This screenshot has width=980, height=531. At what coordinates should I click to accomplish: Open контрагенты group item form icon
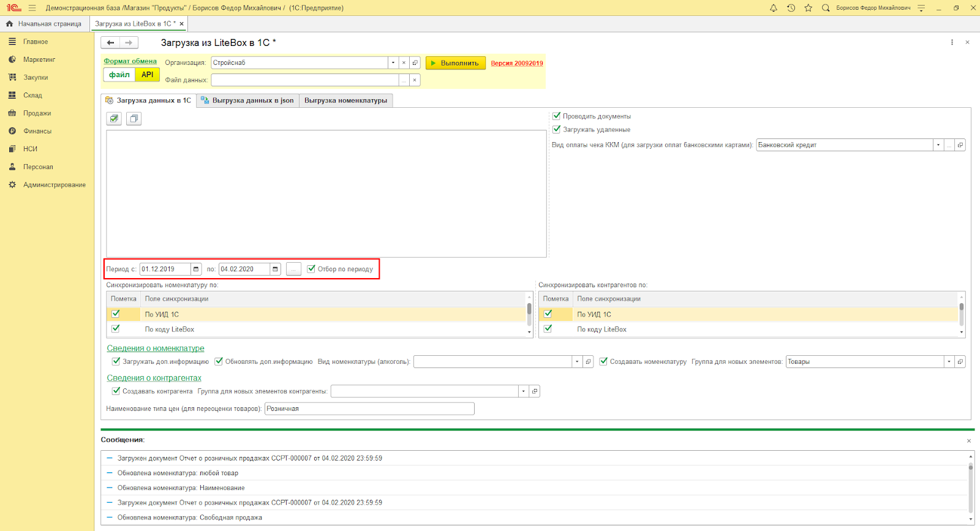535,391
